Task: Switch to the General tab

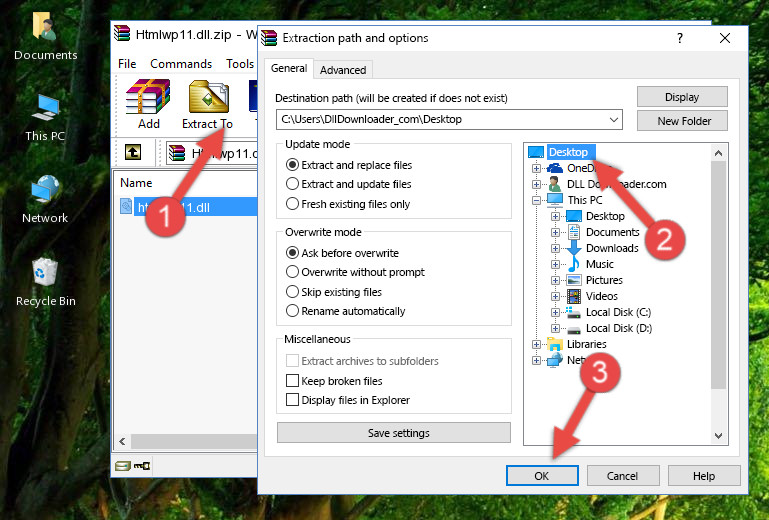Action: point(289,68)
